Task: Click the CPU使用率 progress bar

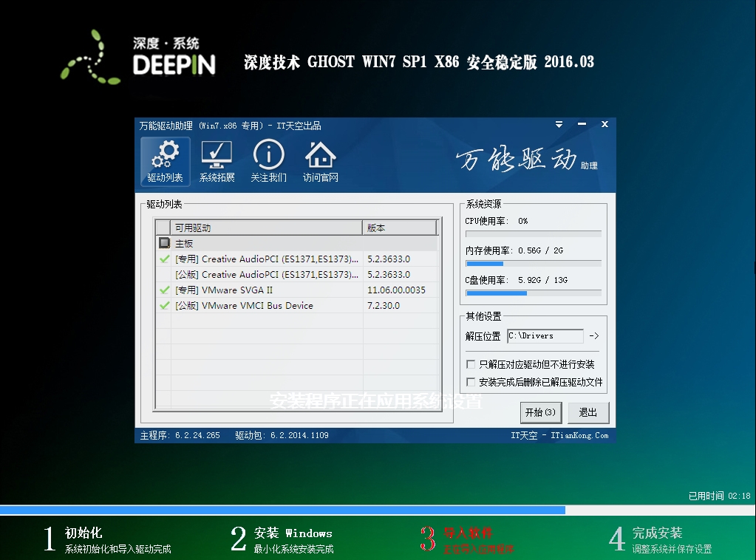Action: click(x=534, y=233)
